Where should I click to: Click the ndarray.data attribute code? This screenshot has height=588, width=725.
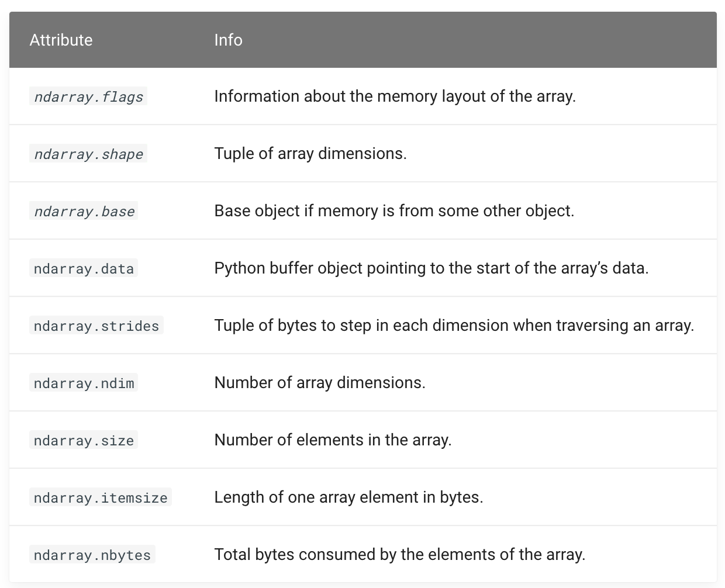coord(84,268)
